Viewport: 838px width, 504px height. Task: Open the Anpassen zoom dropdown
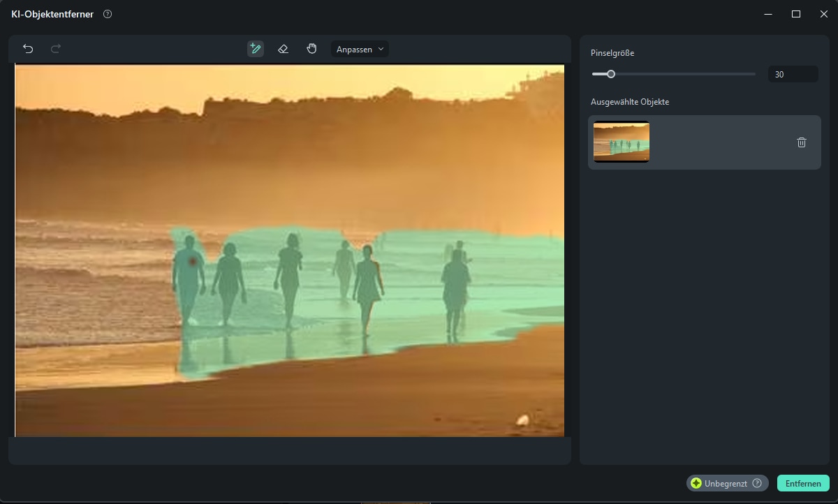tap(360, 49)
